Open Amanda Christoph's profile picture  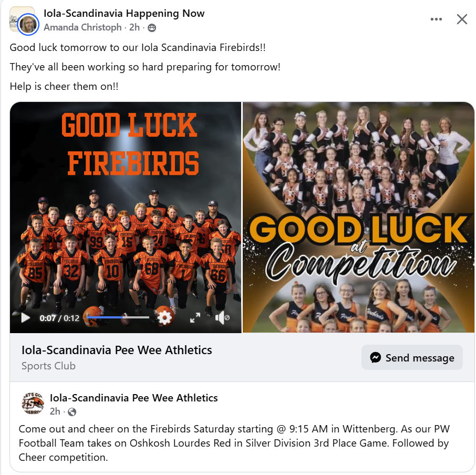click(28, 24)
